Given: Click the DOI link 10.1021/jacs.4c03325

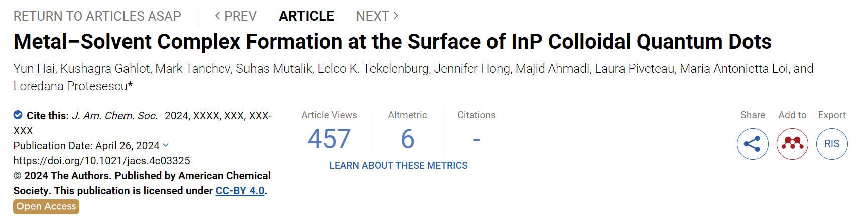Looking at the screenshot, I should click(x=101, y=161).
